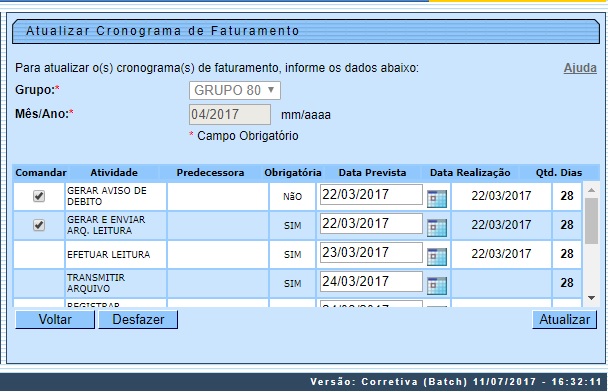Image resolution: width=608 pixels, height=392 pixels.
Task: Open calendar for GERAR AVISO DE DEBITO date
Action: tap(437, 199)
